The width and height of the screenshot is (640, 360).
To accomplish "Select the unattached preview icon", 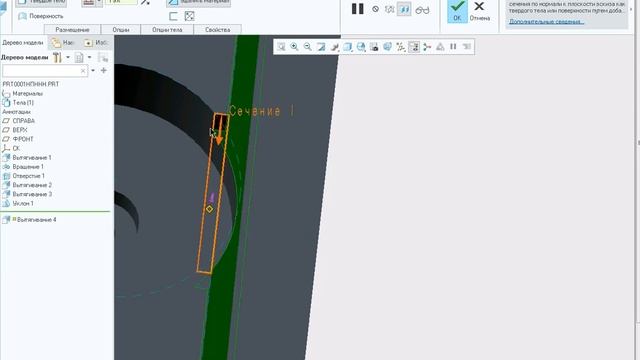I will pos(389,9).
